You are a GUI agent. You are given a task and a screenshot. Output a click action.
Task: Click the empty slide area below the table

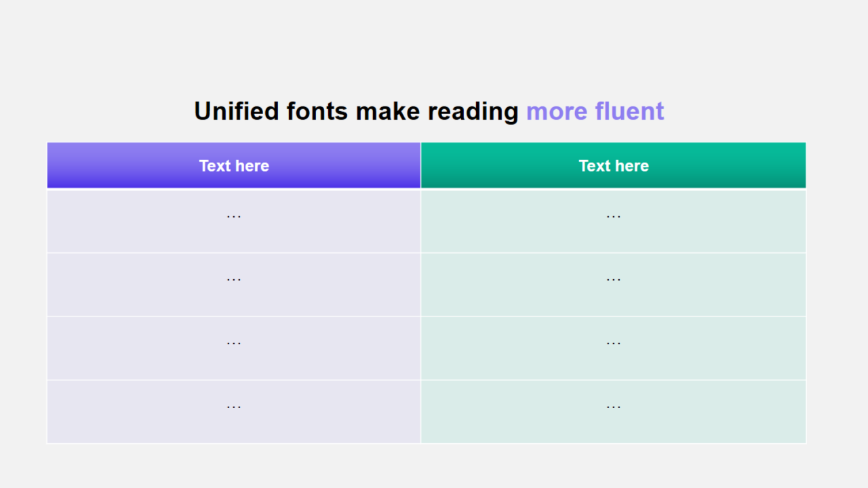[x=434, y=466]
